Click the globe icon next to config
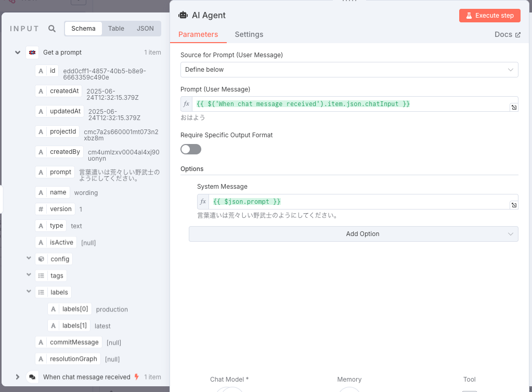 [41, 258]
